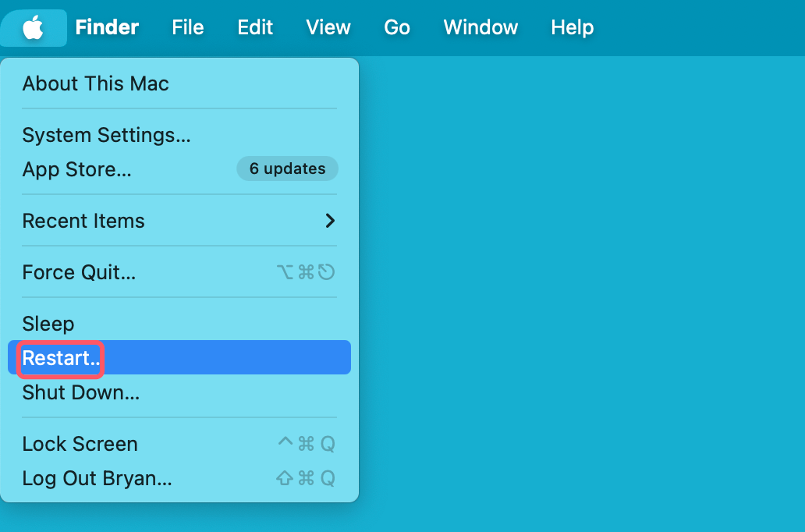805x532 pixels.
Task: Select Shut Down from the menu
Action: [x=80, y=392]
